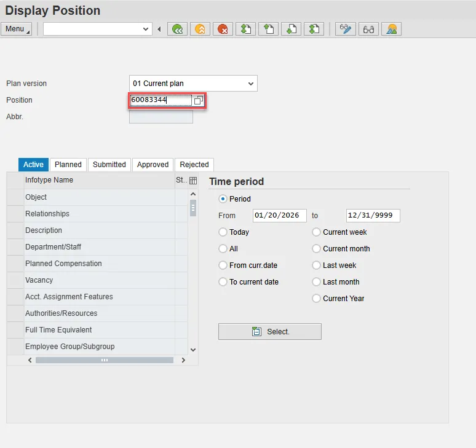Choose To current date radio option
This screenshot has height=448, width=476.
[x=223, y=282]
